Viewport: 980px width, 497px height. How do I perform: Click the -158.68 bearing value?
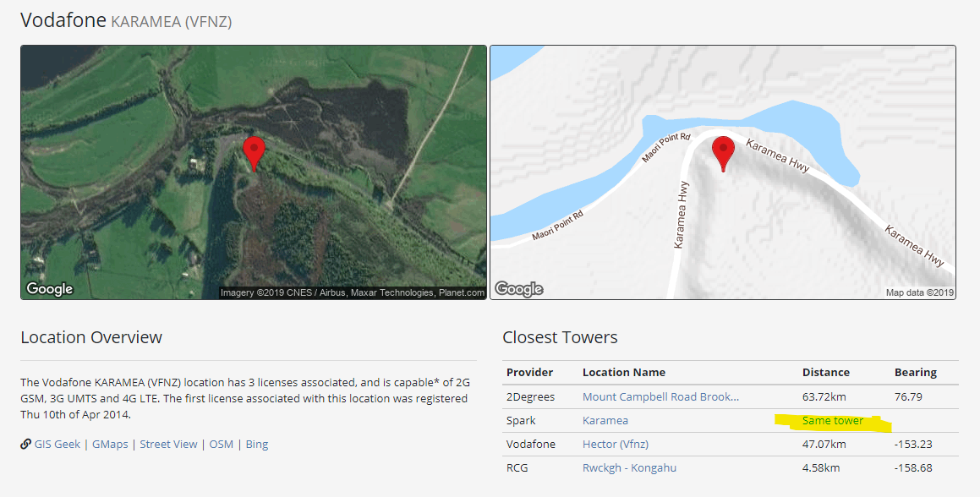click(x=913, y=467)
